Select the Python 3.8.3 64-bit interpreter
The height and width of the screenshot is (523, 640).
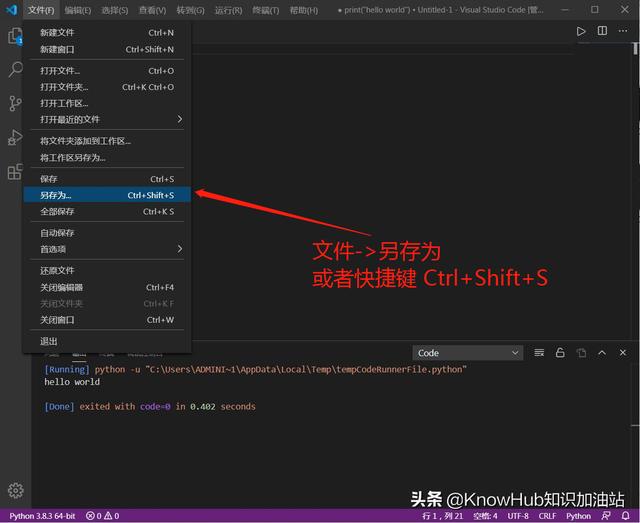[x=42, y=516]
